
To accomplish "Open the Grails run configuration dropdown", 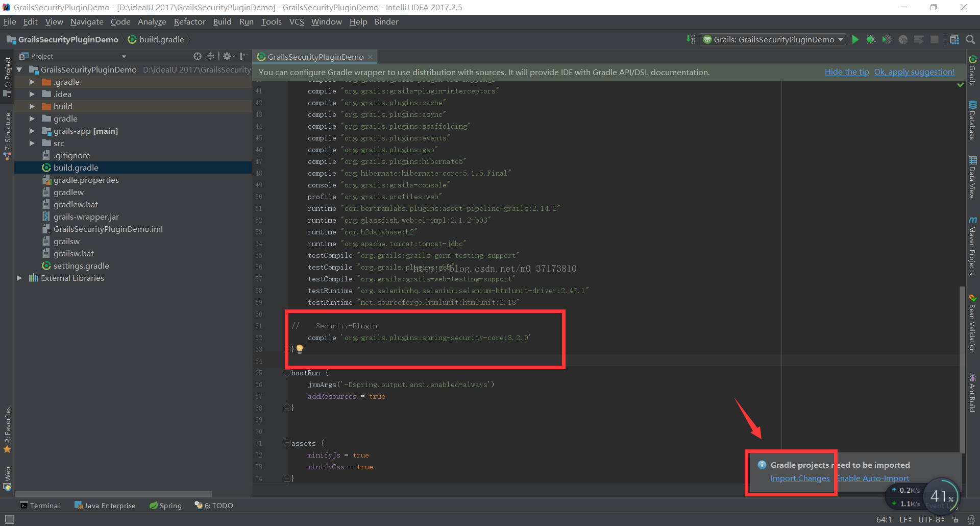I will (773, 39).
